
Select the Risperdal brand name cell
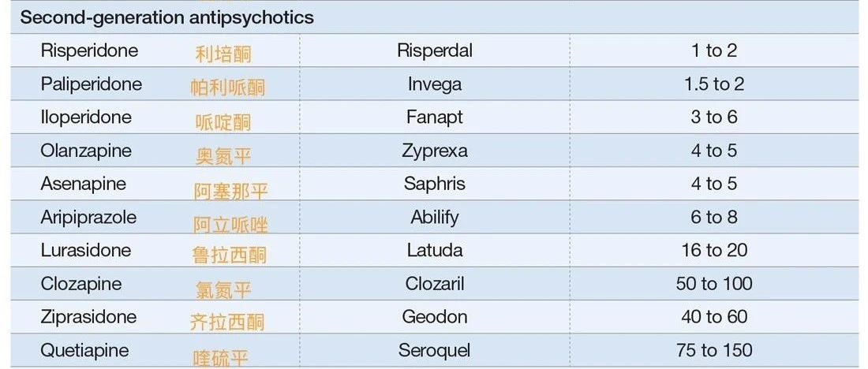pos(435,50)
